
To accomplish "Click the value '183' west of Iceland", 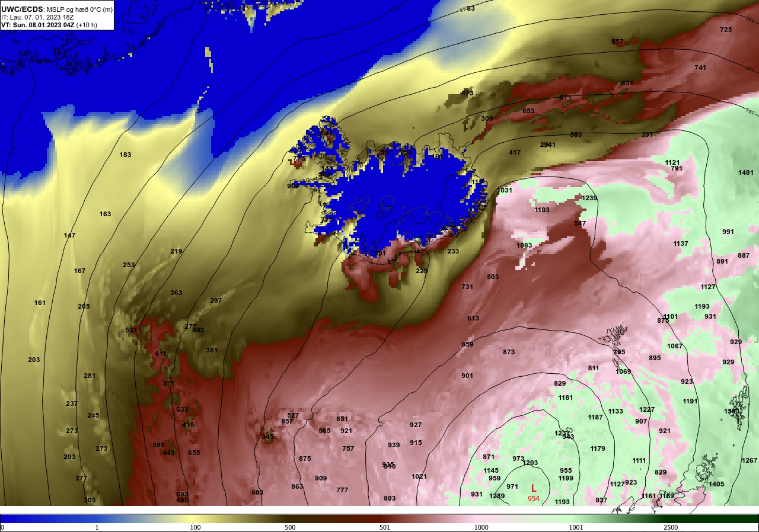I will click(x=125, y=155).
